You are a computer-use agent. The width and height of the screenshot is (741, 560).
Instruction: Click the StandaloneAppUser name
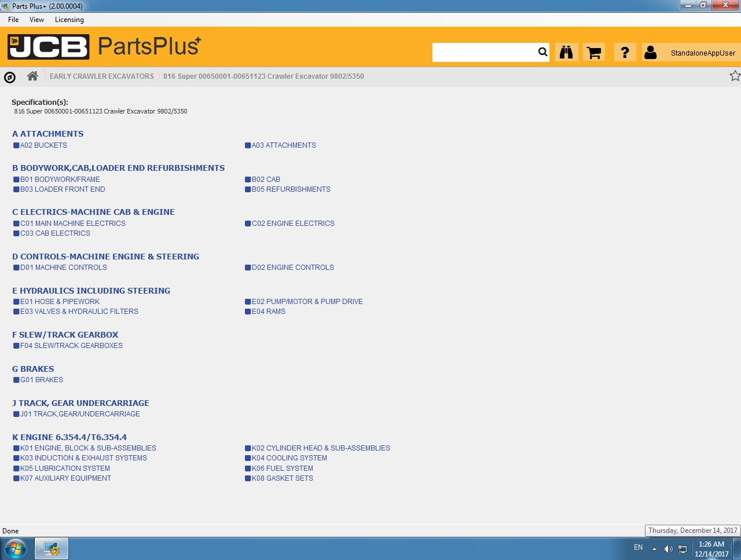[x=703, y=53]
